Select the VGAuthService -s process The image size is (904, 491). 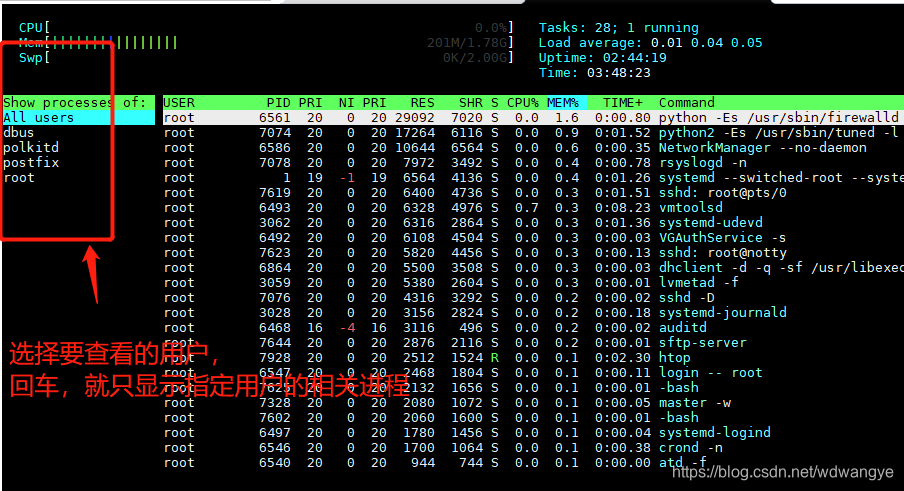[x=533, y=237]
